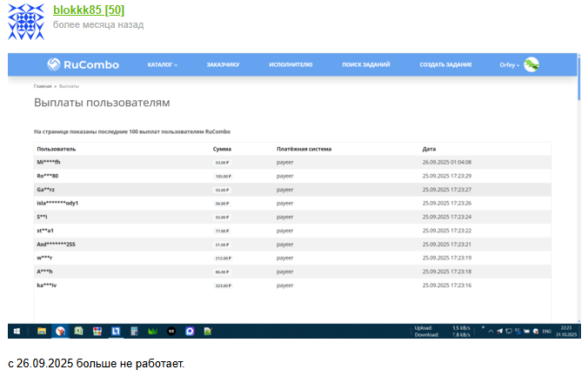Click the Yandex Browser taskbar icon
The height and width of the screenshot is (383, 588).
point(60,332)
